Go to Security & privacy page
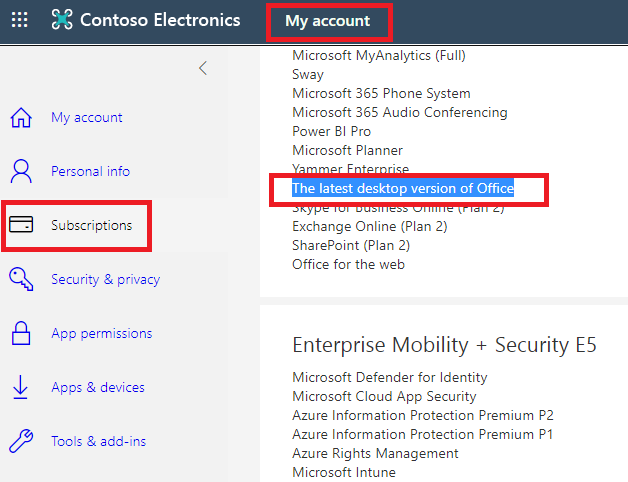 point(105,279)
